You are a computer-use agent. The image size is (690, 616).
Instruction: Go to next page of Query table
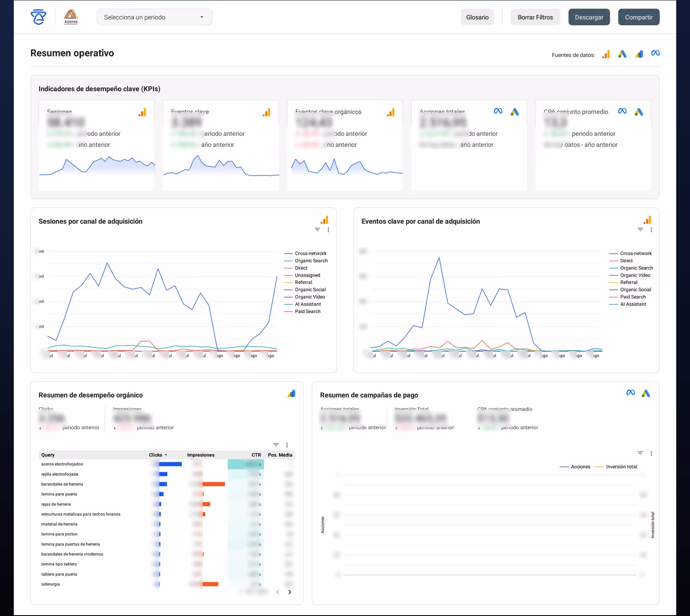(290, 592)
